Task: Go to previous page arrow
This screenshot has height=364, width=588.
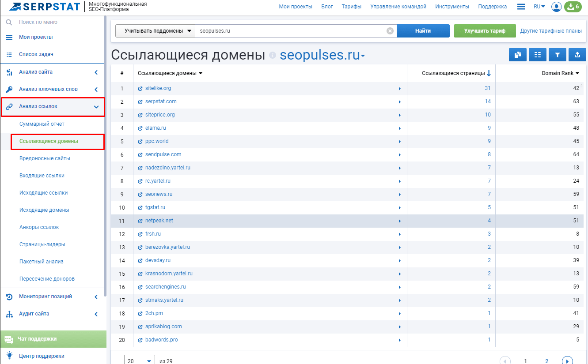Action: pos(505,361)
